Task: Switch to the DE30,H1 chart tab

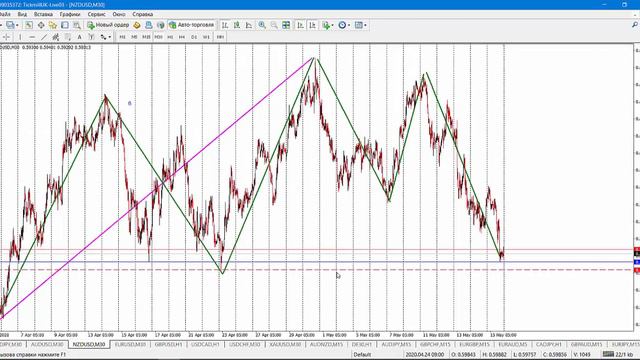Action: (362, 344)
